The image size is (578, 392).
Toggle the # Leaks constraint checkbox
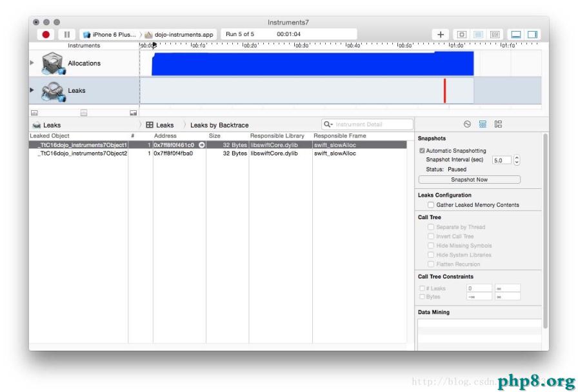[x=421, y=288]
